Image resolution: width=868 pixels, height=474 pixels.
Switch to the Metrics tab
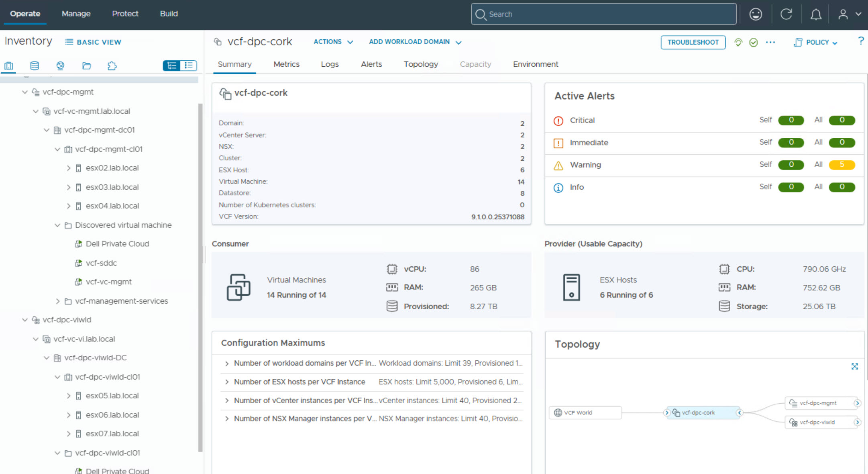click(286, 64)
